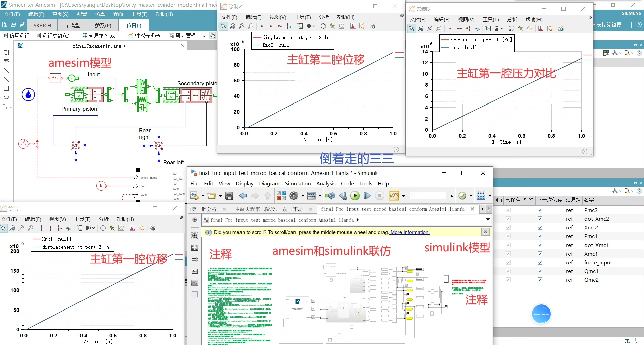The width and height of the screenshot is (644, 345).
Task: Select the rectangle shape tool in sketch sidebar
Action: 6,88
